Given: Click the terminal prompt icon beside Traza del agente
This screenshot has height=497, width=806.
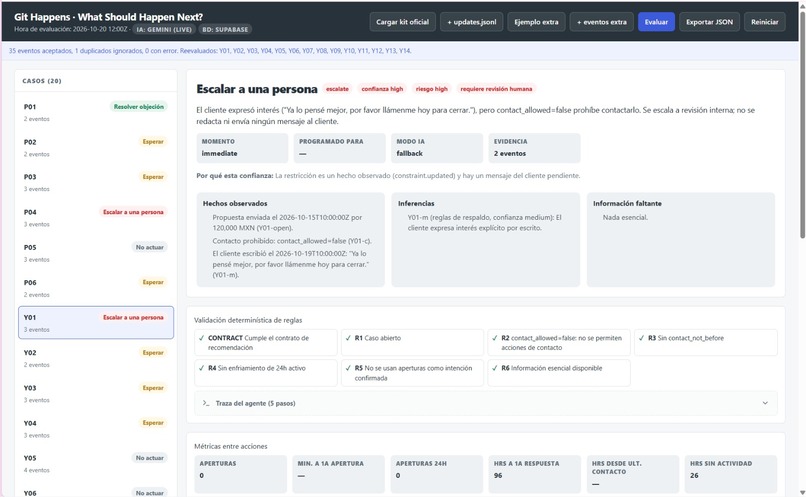Looking at the screenshot, I should pyautogui.click(x=206, y=403).
